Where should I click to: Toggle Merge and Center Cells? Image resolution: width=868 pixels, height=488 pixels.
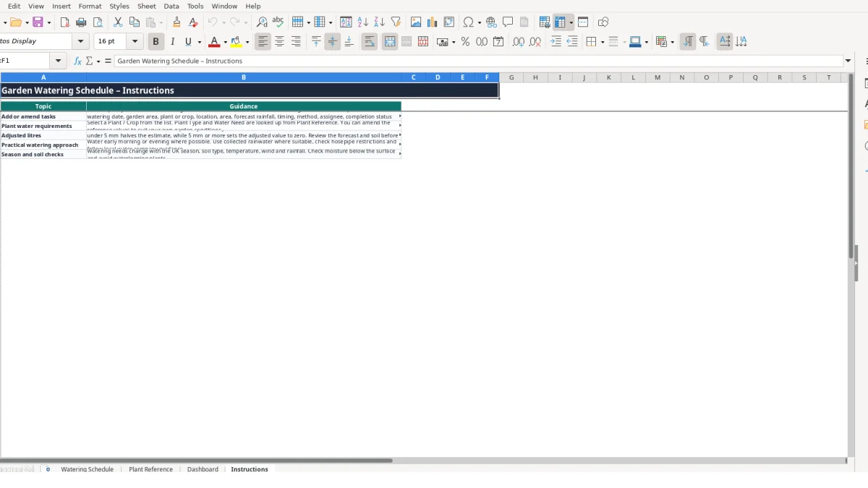[x=390, y=42]
